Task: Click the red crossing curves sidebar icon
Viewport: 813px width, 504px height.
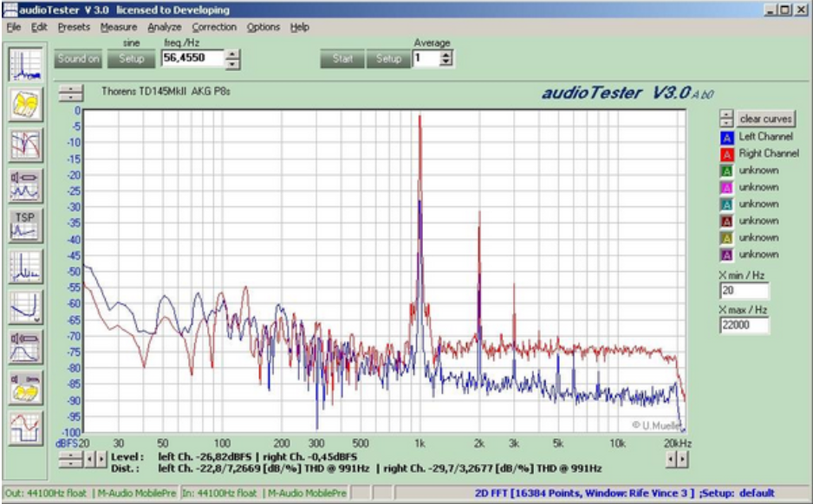Action: pos(25,145)
